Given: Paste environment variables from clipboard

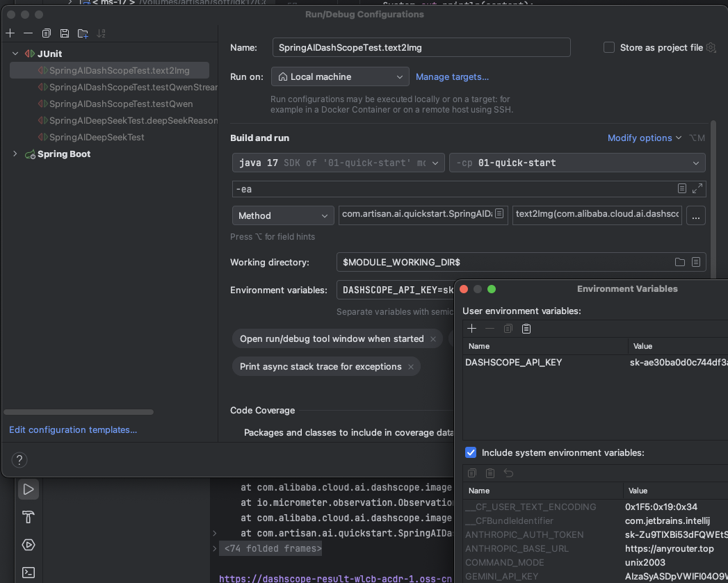Looking at the screenshot, I should (526, 329).
